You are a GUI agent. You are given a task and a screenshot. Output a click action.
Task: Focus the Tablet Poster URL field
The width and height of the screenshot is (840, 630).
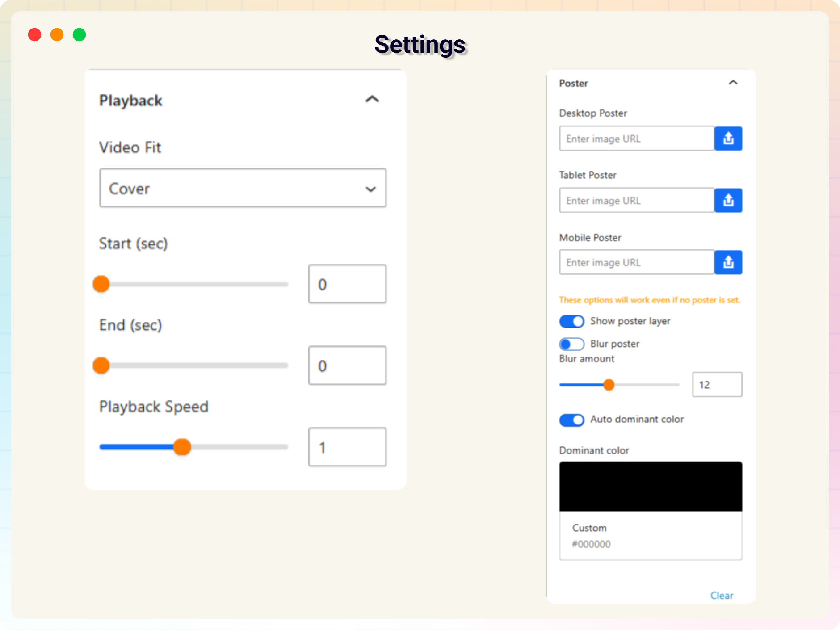tap(636, 200)
